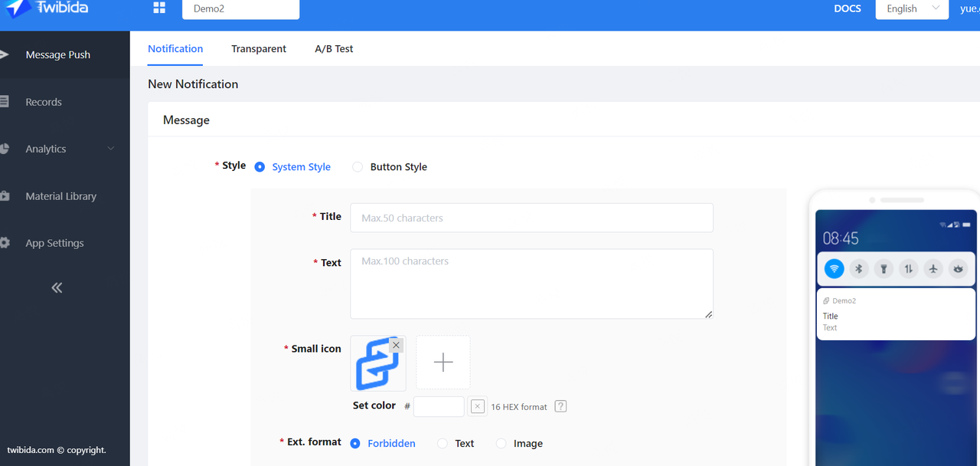
Task: Choose Image as the Ext. format
Action: pos(501,444)
